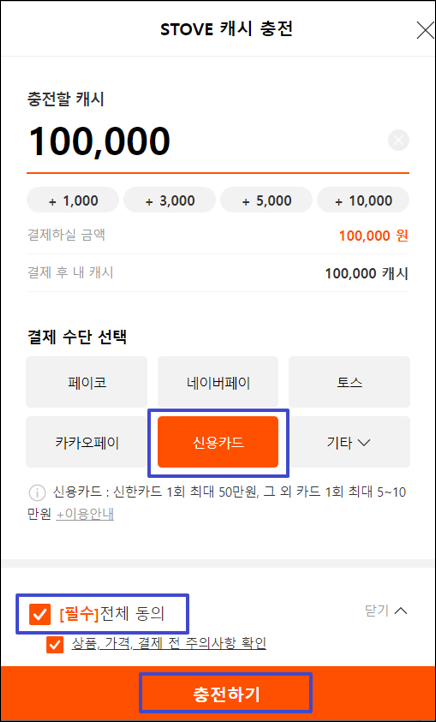Click the 충전하기 button
Viewport: 436px width, 722px height.
(x=226, y=693)
